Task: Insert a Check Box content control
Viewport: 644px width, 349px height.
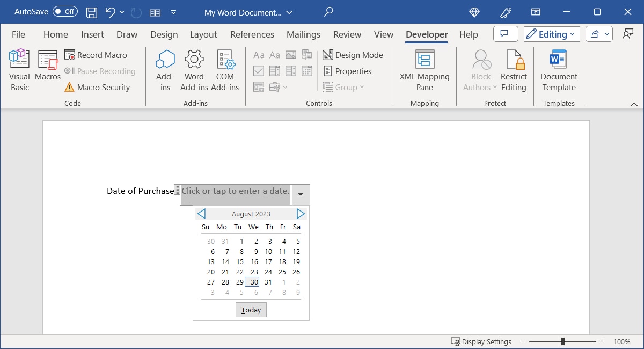Action: click(259, 70)
